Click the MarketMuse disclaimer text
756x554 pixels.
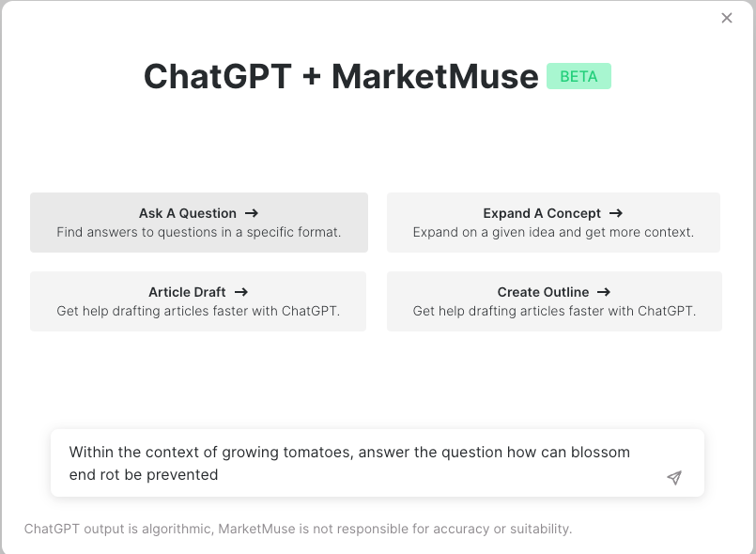click(x=299, y=529)
